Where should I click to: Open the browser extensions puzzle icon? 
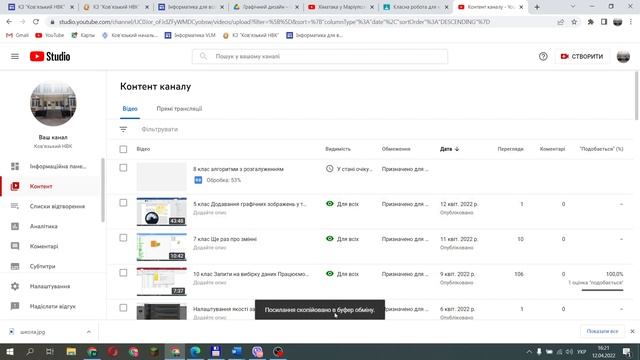(x=590, y=22)
